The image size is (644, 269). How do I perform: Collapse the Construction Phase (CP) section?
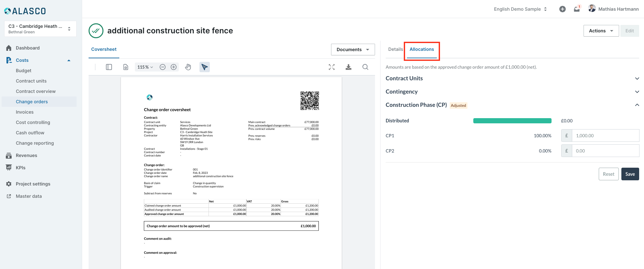click(x=637, y=105)
